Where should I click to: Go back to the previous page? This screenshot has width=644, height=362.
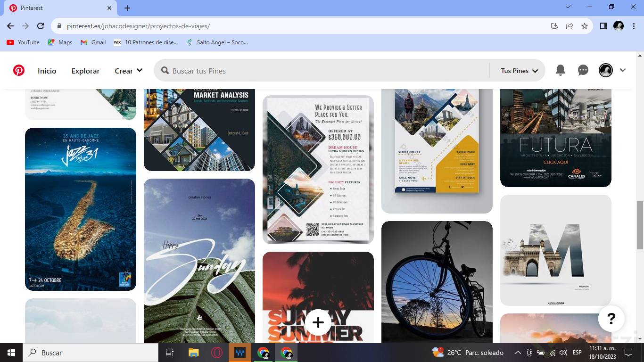[10, 26]
